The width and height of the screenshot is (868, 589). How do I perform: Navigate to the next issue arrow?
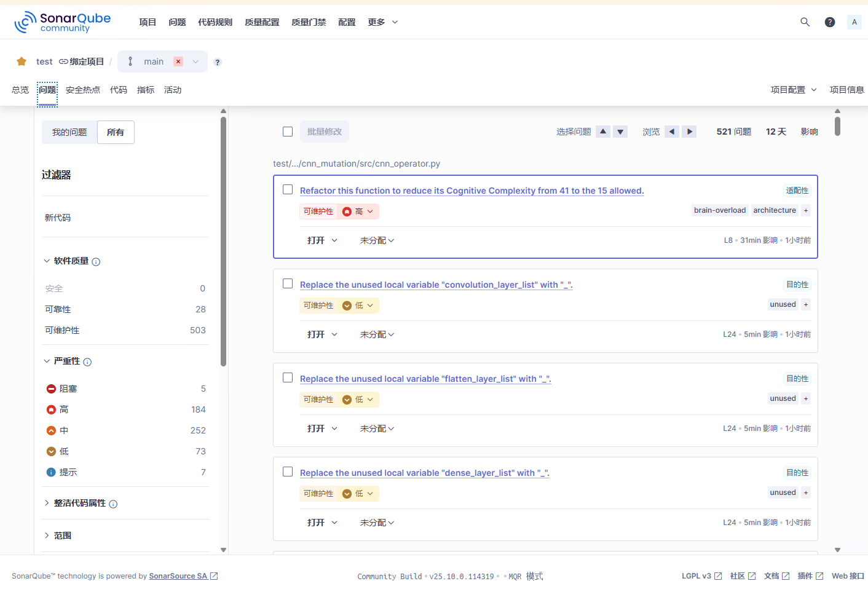[x=689, y=131]
